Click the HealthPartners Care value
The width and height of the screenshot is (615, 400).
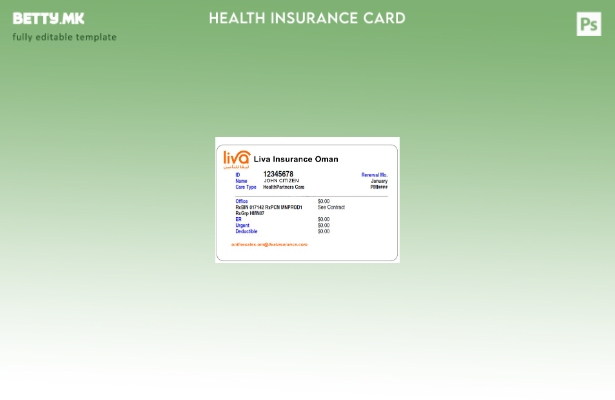[x=284, y=187]
